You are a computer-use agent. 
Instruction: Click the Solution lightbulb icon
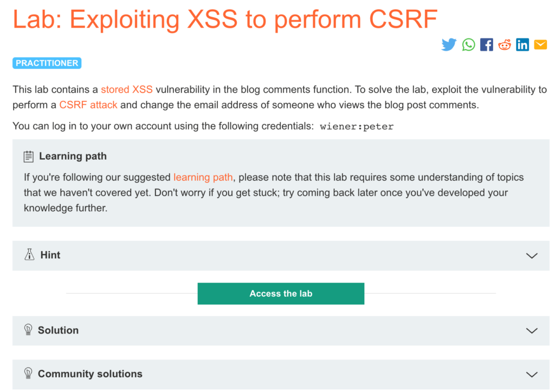28,330
